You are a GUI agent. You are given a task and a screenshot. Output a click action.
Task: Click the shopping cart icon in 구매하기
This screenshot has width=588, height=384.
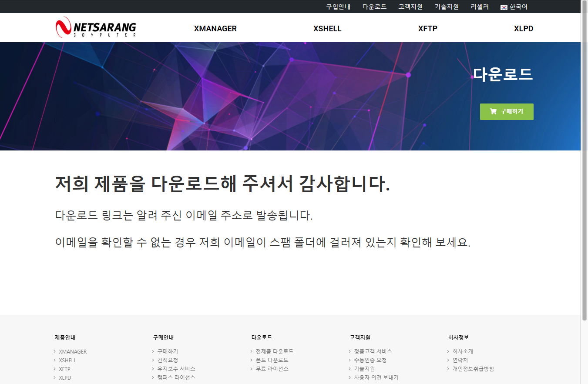point(493,111)
